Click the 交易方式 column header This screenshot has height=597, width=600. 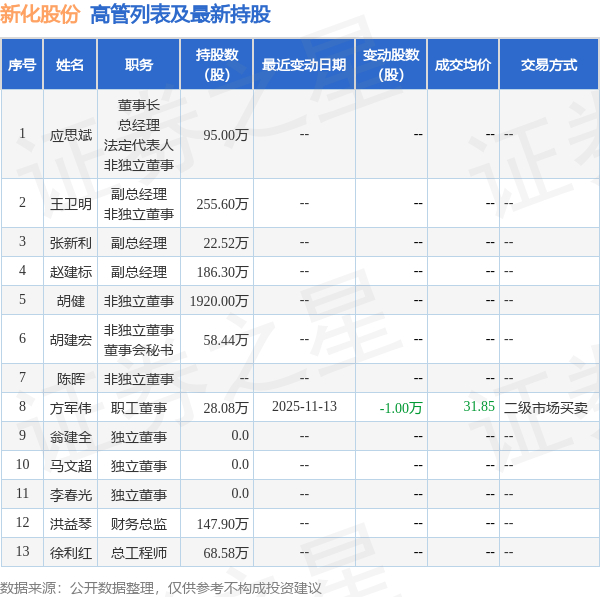pyautogui.click(x=549, y=64)
